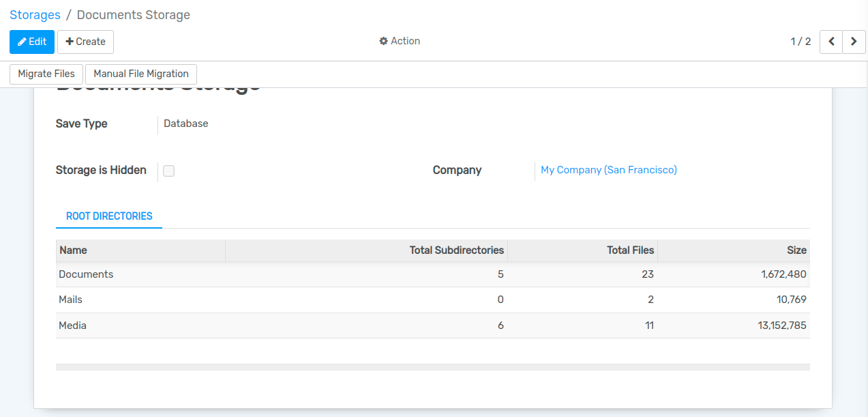Click the Create plus button
868x417 pixels.
pos(85,42)
